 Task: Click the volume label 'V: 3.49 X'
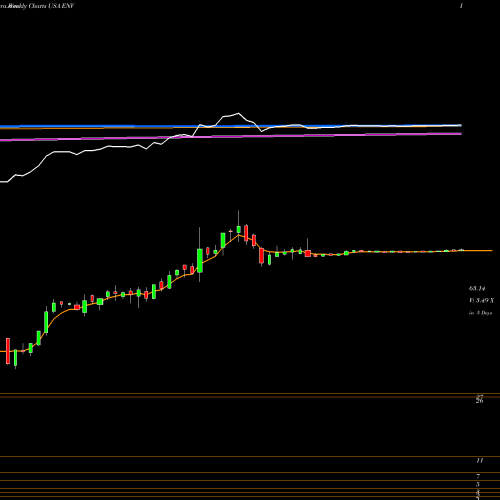481,300
